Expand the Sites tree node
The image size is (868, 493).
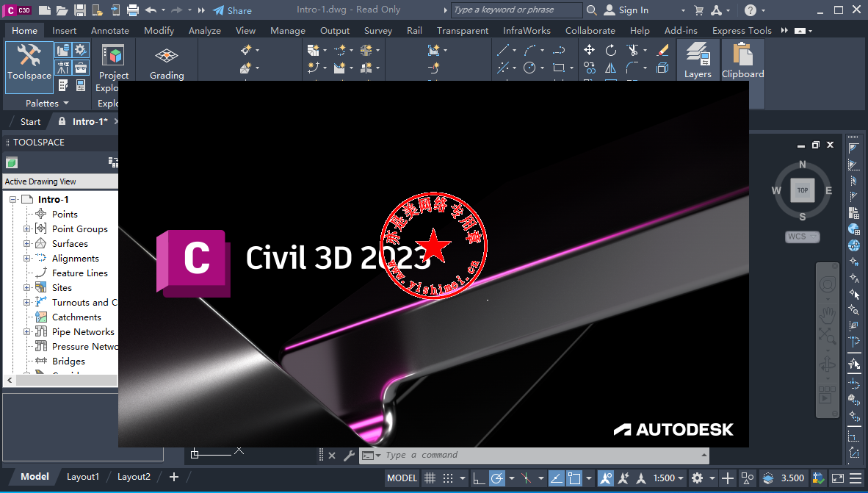26,287
